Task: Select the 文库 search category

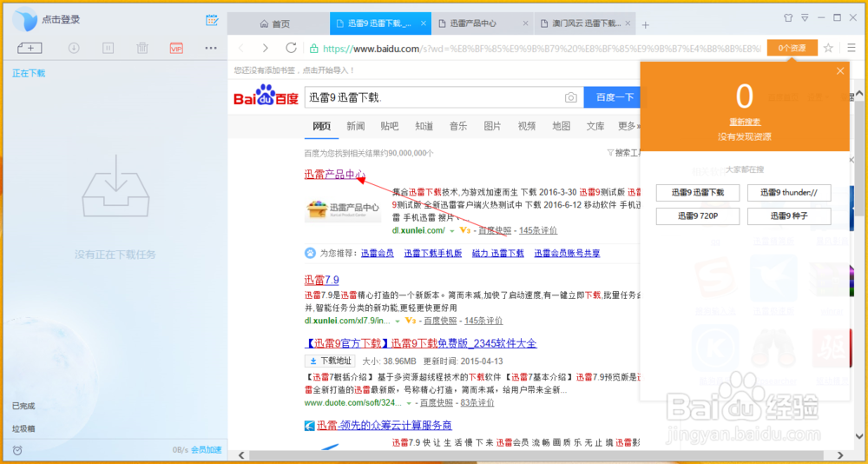Action: point(595,126)
